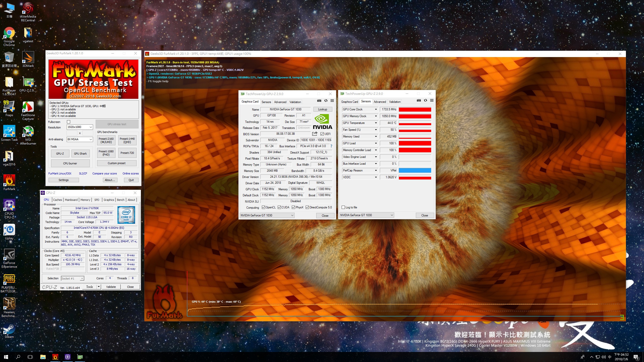Image resolution: width=644 pixels, height=362 pixels.
Task: Open FurMark desktop shortcut
Action: pos(9,183)
